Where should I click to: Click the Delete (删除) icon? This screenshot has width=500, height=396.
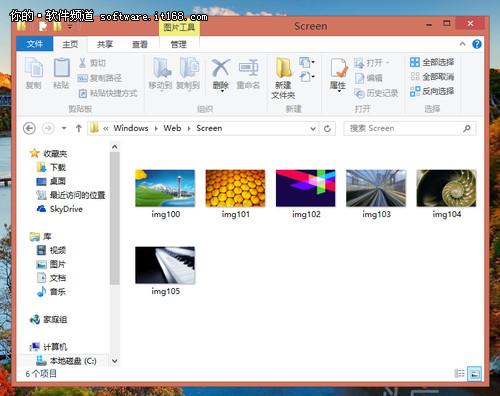pos(221,75)
